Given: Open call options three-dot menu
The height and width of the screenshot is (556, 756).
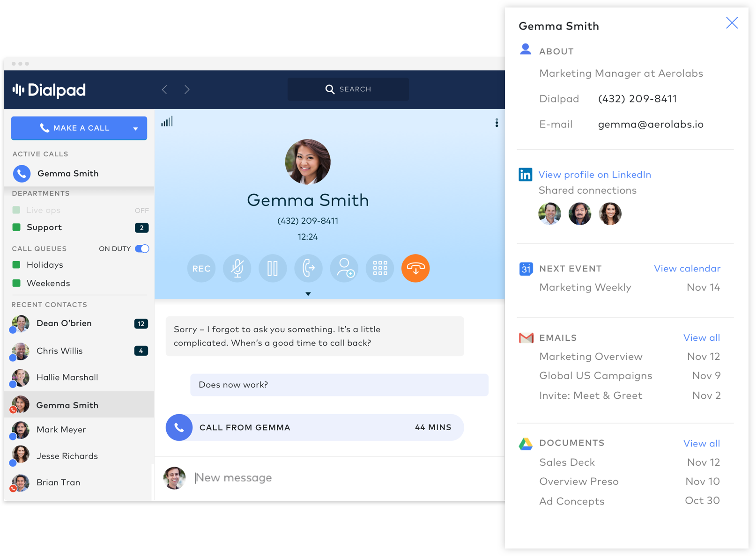Looking at the screenshot, I should (x=497, y=123).
